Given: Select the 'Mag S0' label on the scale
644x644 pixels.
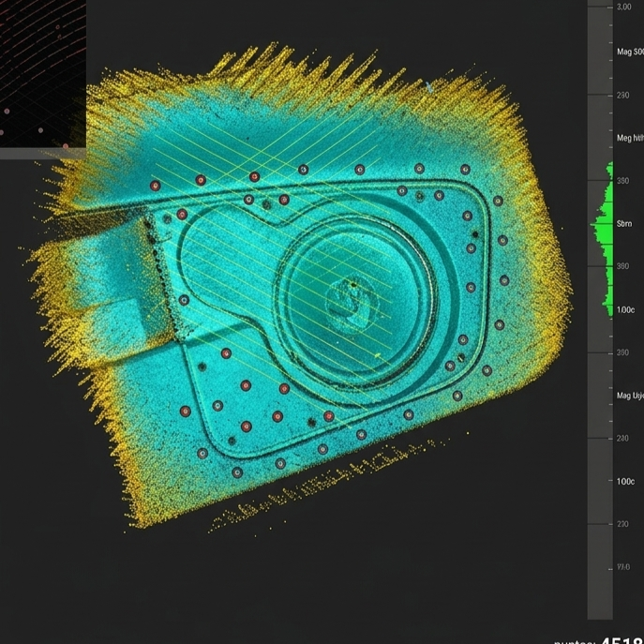Looking at the screenshot, I should coord(630,52).
